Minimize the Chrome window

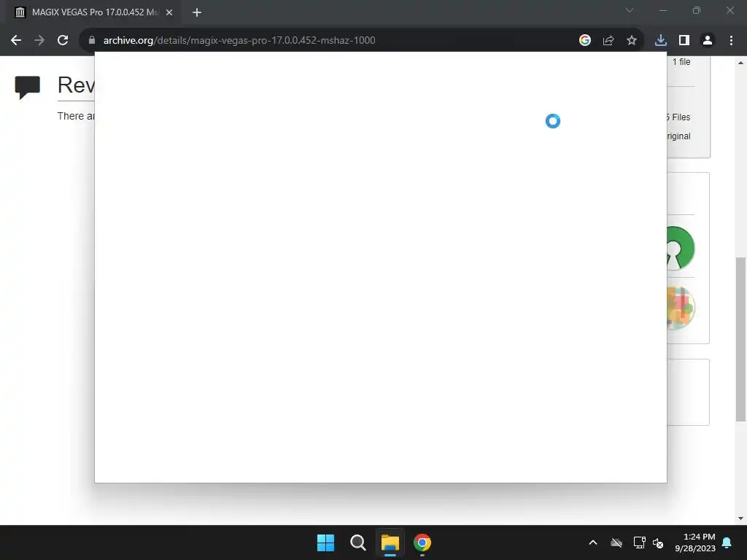click(662, 10)
